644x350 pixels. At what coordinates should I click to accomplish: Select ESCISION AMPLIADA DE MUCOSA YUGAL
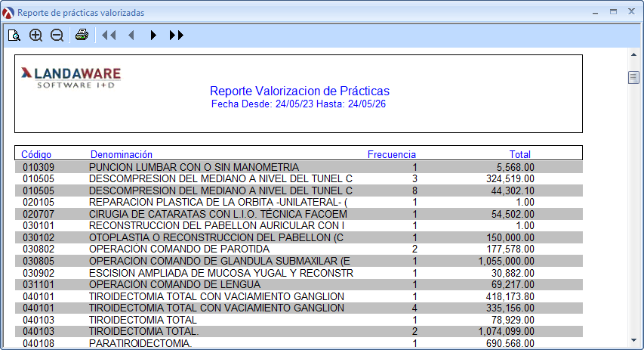221,273
